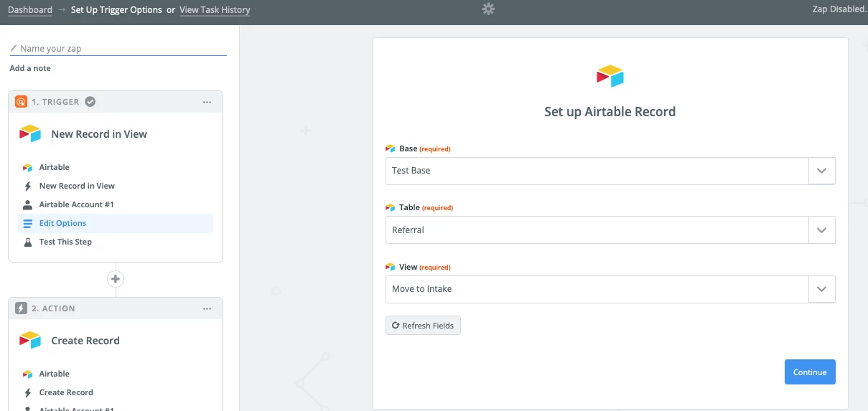Add a note to the zap
Screen dimensions: 868x411
coord(30,68)
